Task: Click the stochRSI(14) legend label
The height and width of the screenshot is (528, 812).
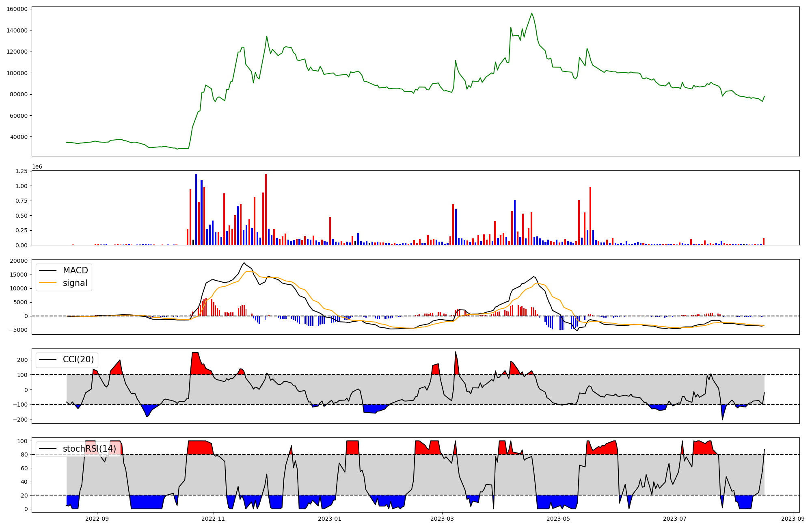Action: (89, 449)
